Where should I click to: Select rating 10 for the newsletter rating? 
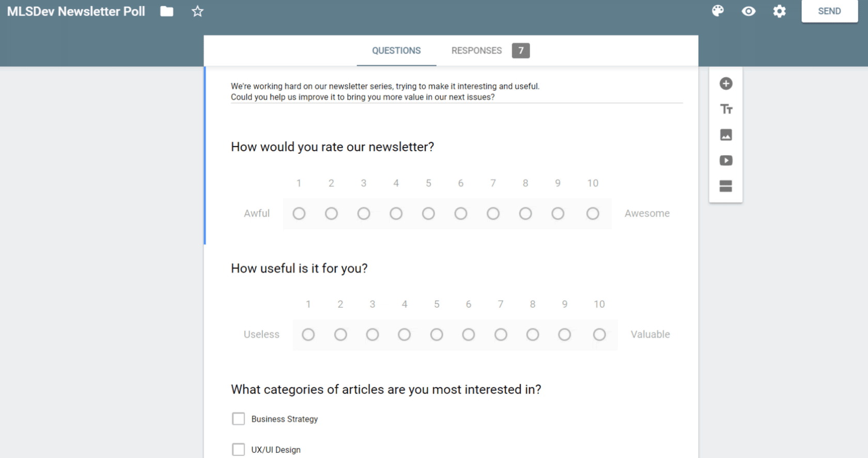[x=593, y=213]
